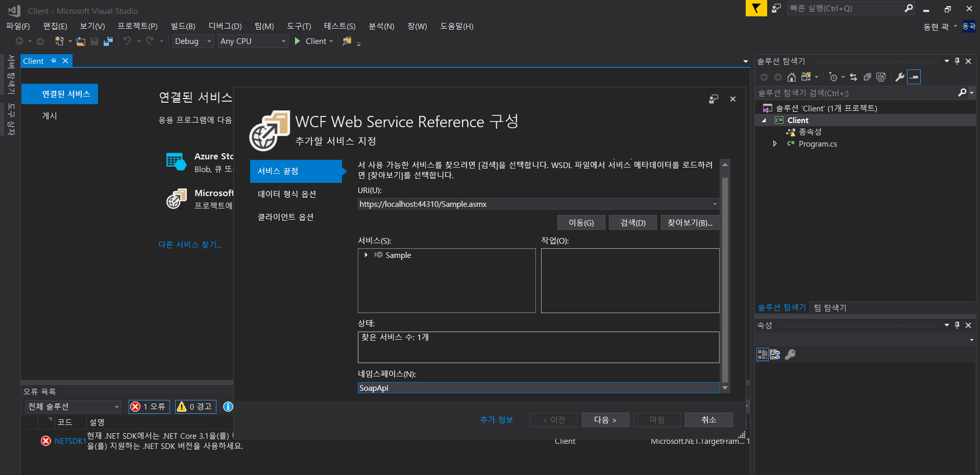Click the 다른 서비스 찾기... link
Screen dimensions: 980x475
190,245
